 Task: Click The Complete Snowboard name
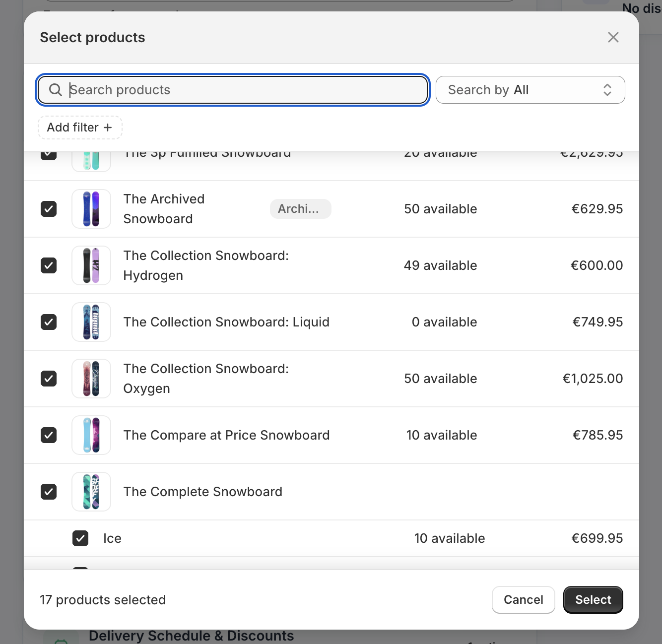pos(203,492)
